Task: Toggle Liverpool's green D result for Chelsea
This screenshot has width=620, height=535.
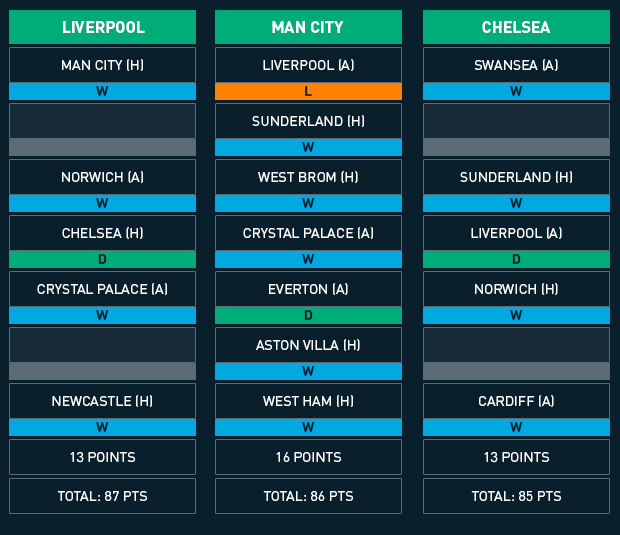Action: click(102, 259)
